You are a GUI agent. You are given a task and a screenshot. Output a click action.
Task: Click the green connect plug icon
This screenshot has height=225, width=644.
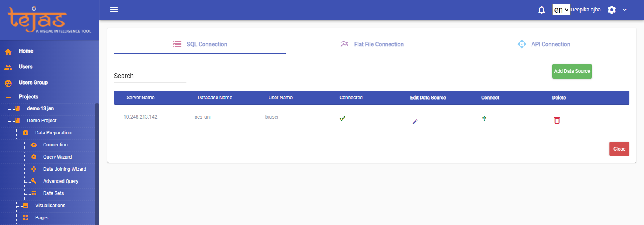[x=484, y=119]
